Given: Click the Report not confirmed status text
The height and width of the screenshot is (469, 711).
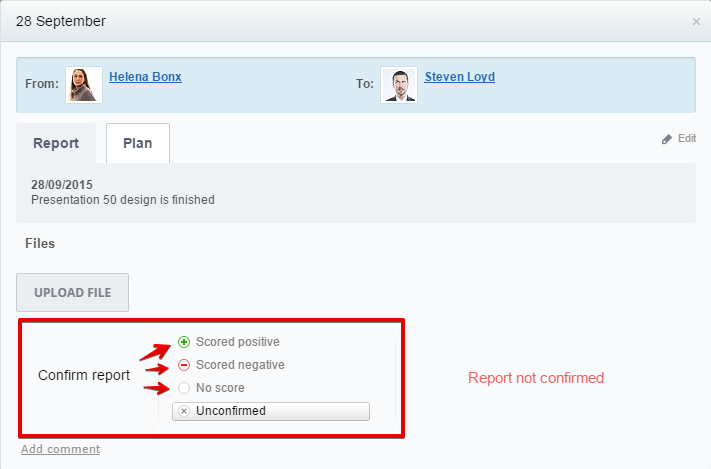Looking at the screenshot, I should tap(536, 378).
